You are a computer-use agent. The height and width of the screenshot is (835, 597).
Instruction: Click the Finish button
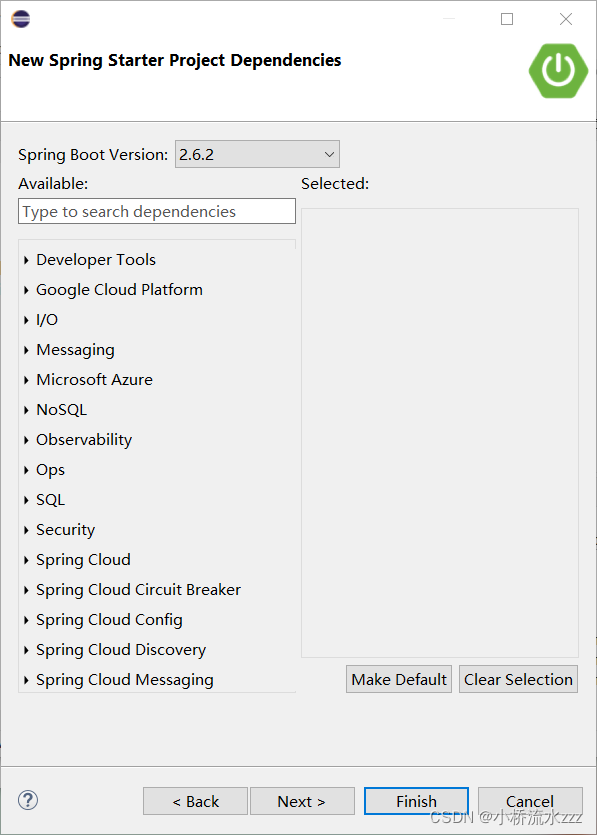pos(416,801)
